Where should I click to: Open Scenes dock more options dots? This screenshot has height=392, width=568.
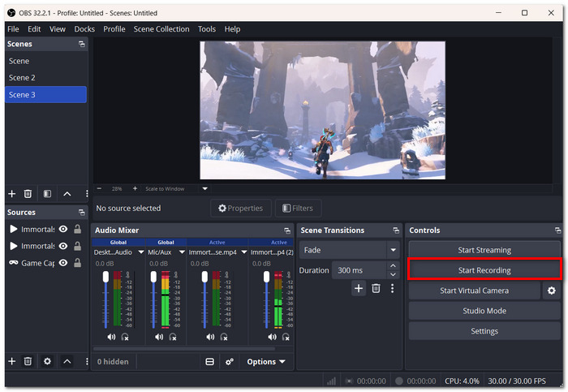click(87, 194)
